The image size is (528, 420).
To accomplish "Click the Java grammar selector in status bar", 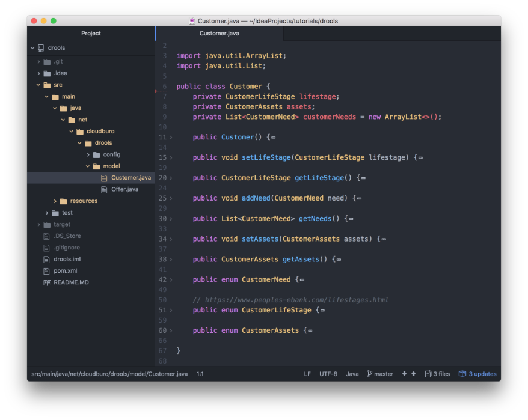I will tap(352, 374).
